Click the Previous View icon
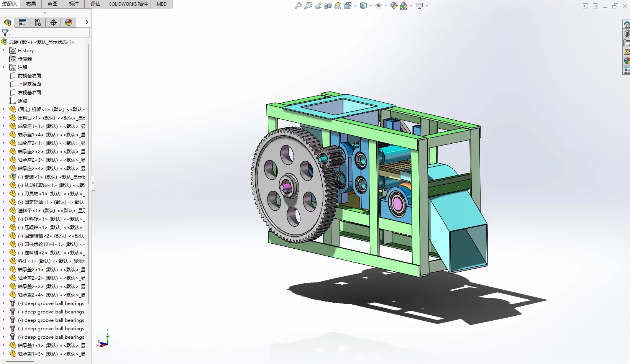Viewport: 630px width, 364px height. point(318,6)
